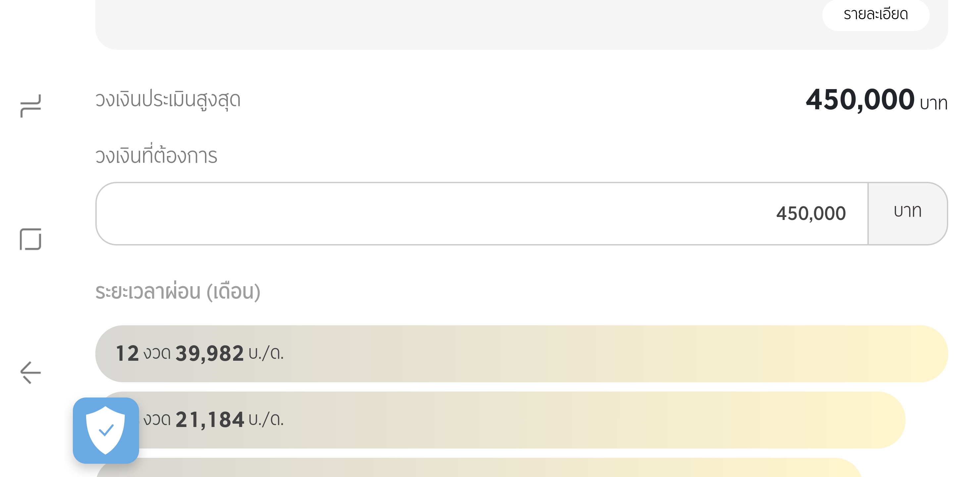Tap the bold 450,000 maximum amount
Screen dimensions: 980x477
point(860,100)
